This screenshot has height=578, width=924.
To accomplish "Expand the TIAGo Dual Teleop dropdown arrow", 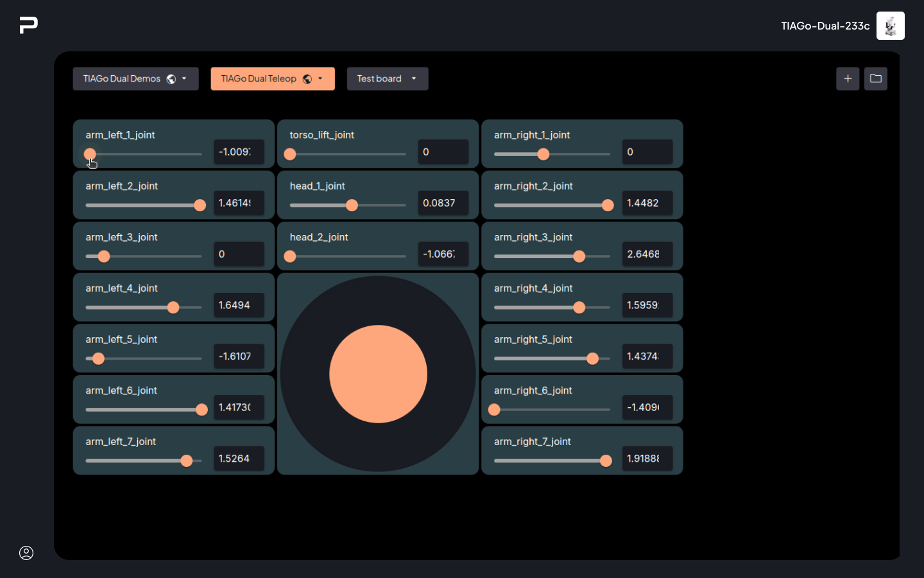I will [x=320, y=79].
